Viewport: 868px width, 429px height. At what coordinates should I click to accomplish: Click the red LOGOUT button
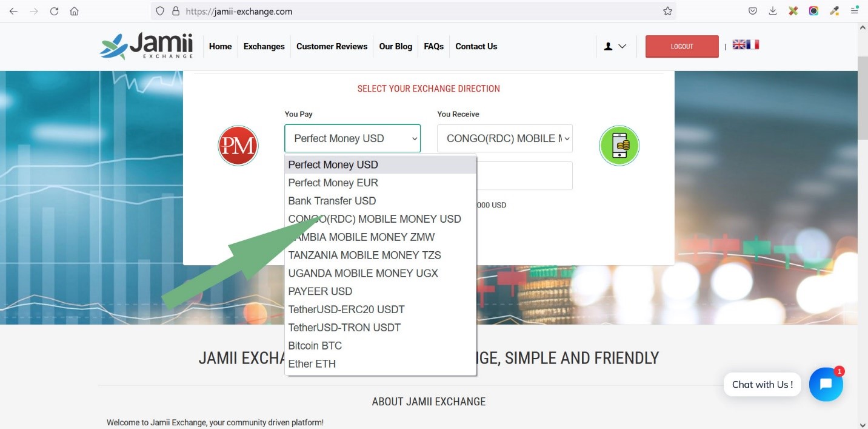click(682, 46)
